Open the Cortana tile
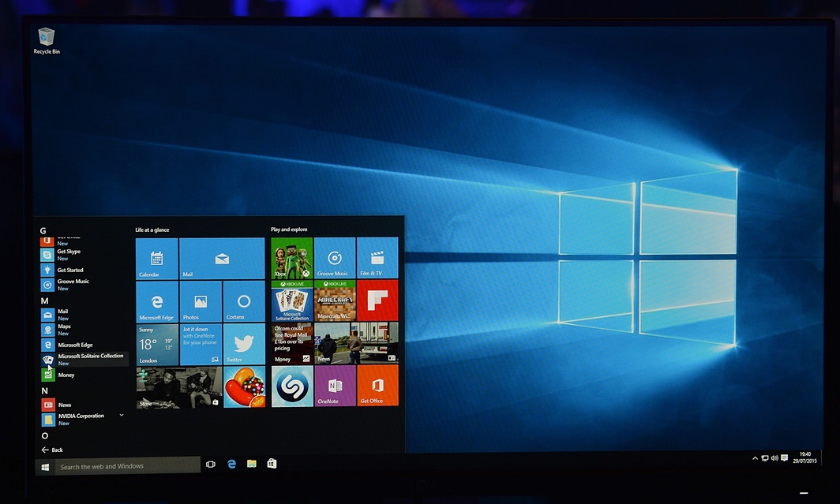The image size is (840, 504). 243,301
